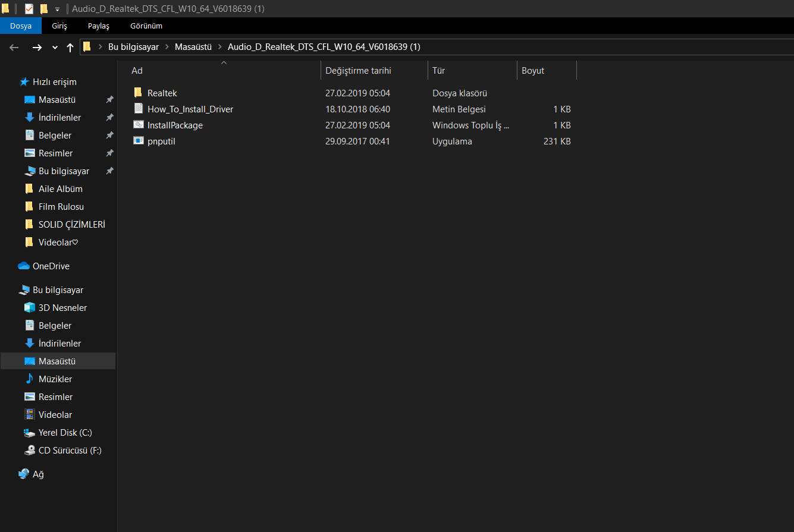Expand the chevron after Bu bilgisayar in address bar
The image size is (794, 532).
(167, 47)
